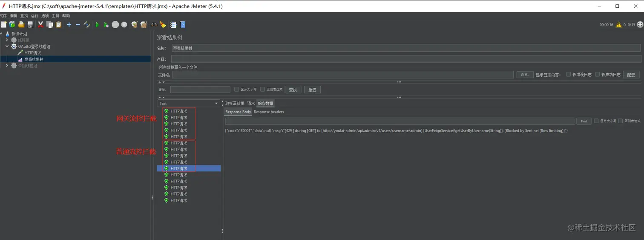Viewport: 644px width, 240px height.
Task: Select the highlighted HTTP请求 result row
Action: point(189,168)
